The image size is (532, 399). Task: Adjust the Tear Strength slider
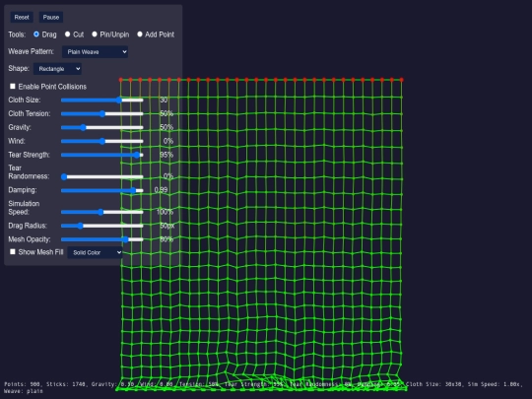[102, 155]
